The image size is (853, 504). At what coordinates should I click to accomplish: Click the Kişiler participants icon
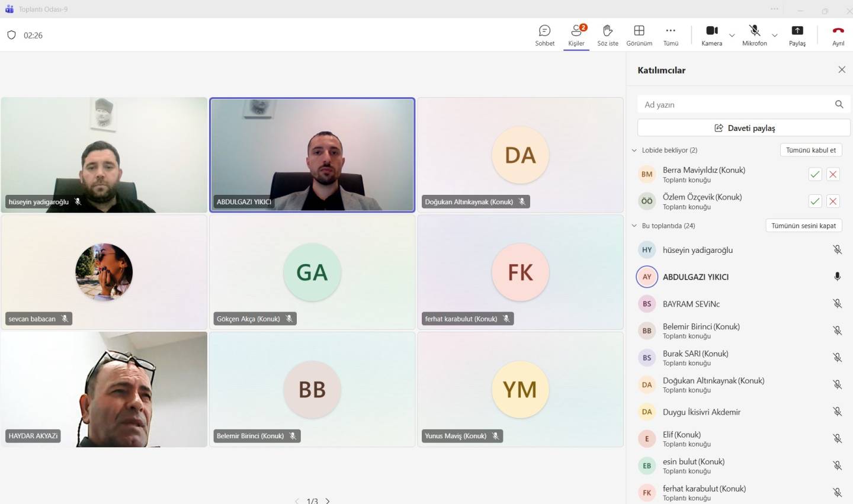[576, 35]
